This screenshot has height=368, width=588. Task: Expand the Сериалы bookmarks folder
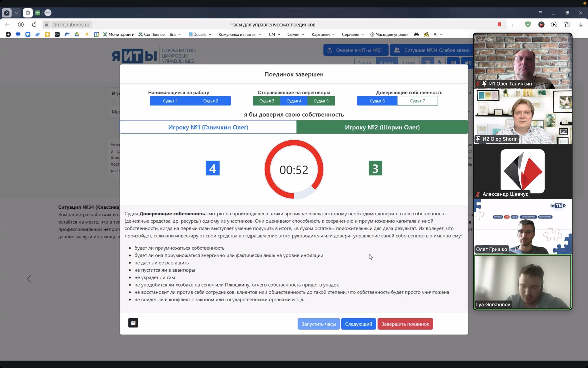tap(353, 34)
